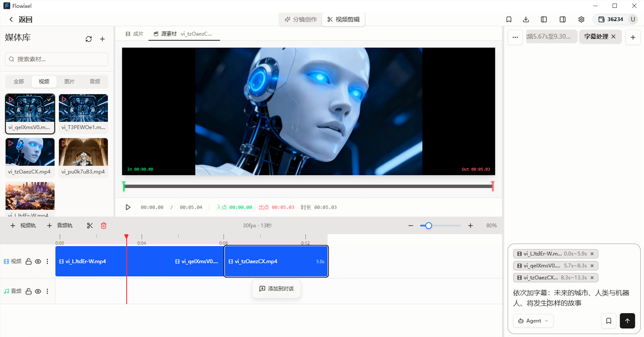This screenshot has height=337, width=644.
Task: Send the message with the arrow button
Action: [627, 321]
